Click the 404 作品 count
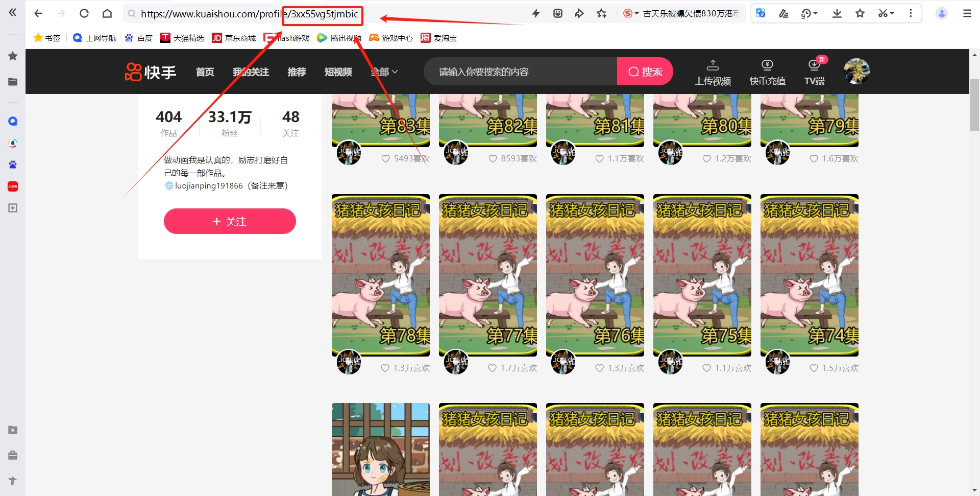 click(168, 124)
